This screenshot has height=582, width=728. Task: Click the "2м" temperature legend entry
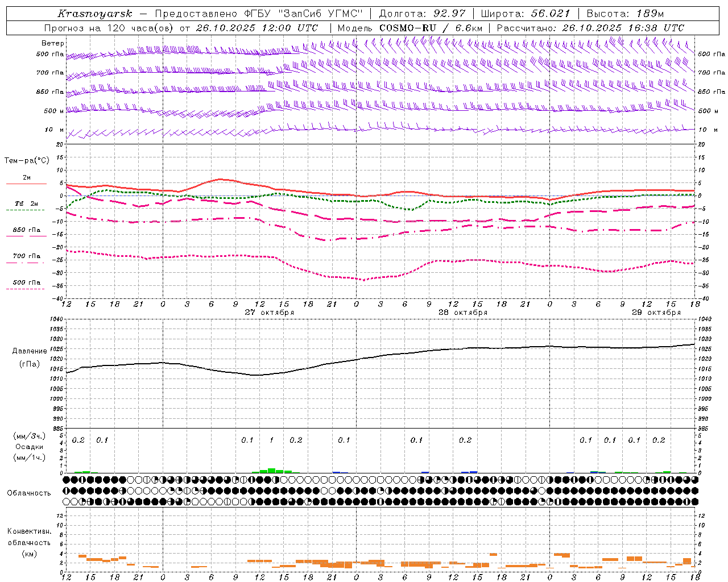(27, 178)
